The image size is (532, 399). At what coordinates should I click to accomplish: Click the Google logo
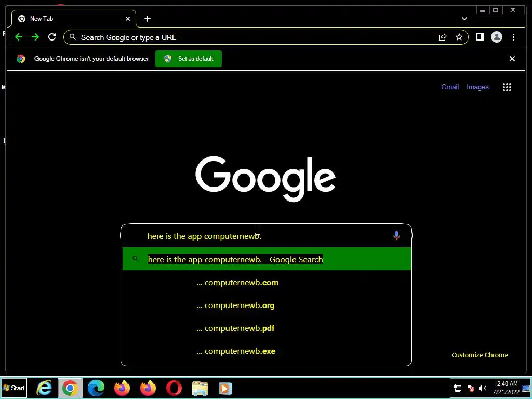(265, 179)
